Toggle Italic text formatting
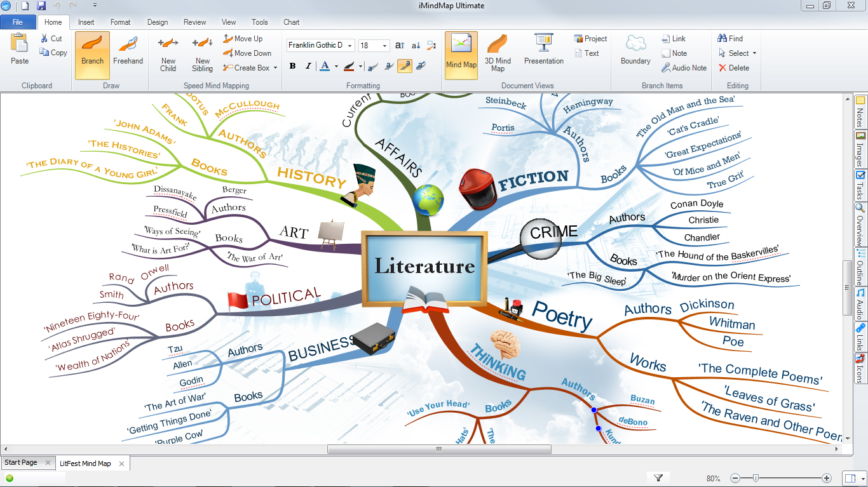The height and width of the screenshot is (487, 868). coord(308,65)
